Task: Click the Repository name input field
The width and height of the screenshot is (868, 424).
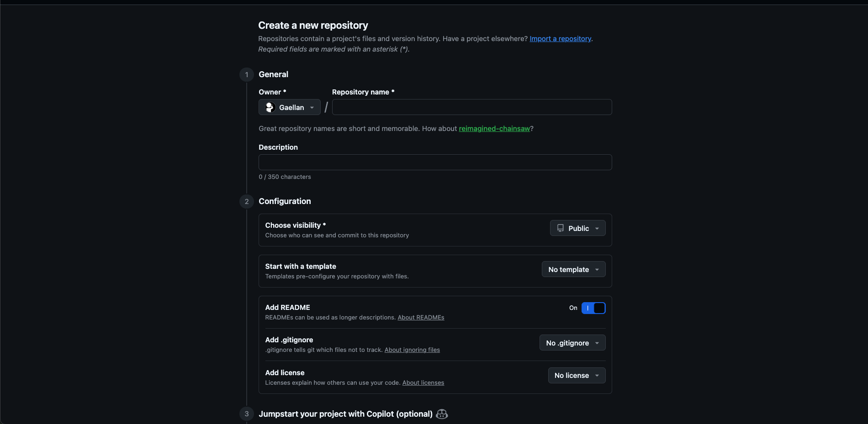Action: tap(472, 107)
